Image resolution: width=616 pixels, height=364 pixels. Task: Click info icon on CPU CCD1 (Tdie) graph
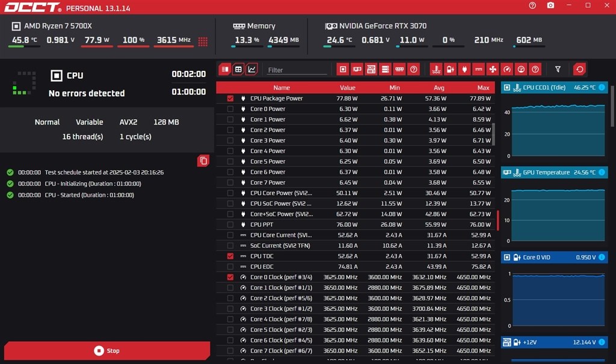pos(602,87)
